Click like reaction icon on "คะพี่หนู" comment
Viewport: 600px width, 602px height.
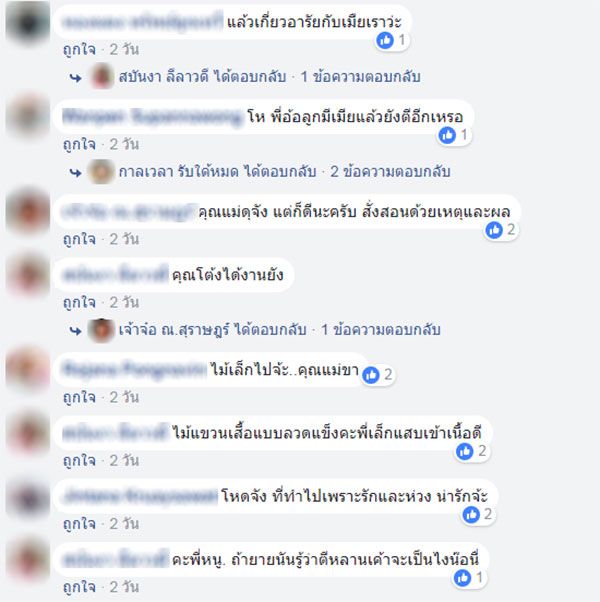[x=462, y=578]
